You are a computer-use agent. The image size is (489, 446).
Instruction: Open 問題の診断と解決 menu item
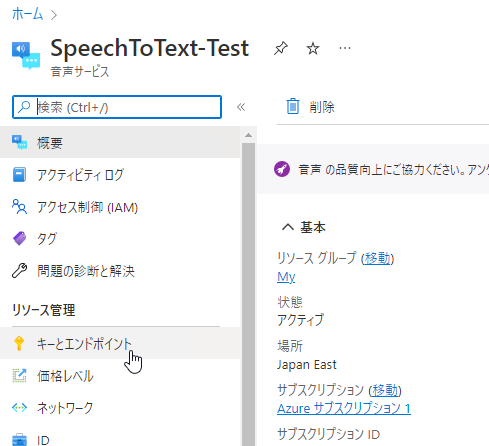[120, 271]
